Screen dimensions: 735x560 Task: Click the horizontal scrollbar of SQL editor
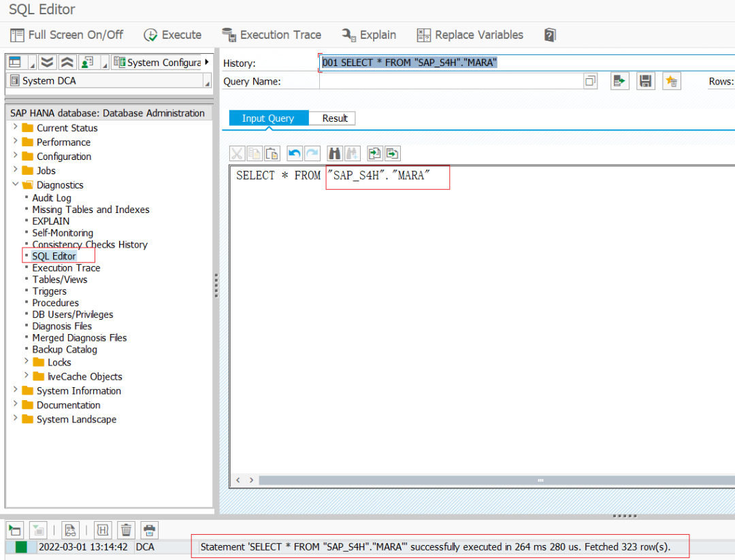(497, 480)
